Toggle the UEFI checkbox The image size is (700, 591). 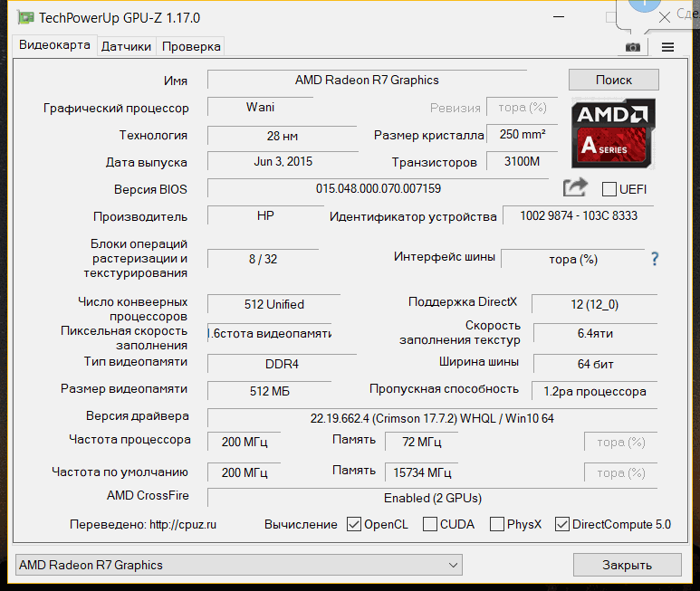click(x=609, y=189)
